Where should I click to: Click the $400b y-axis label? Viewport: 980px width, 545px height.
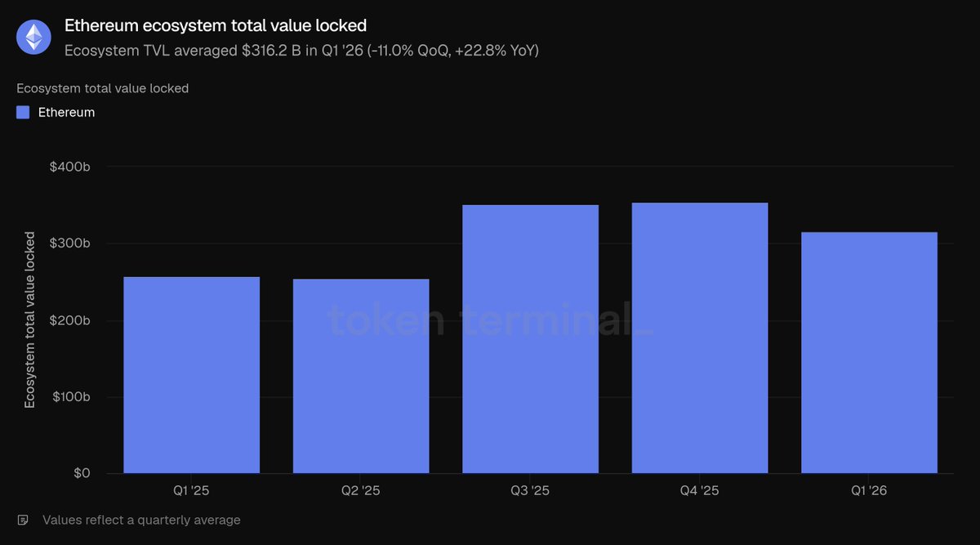(70, 167)
